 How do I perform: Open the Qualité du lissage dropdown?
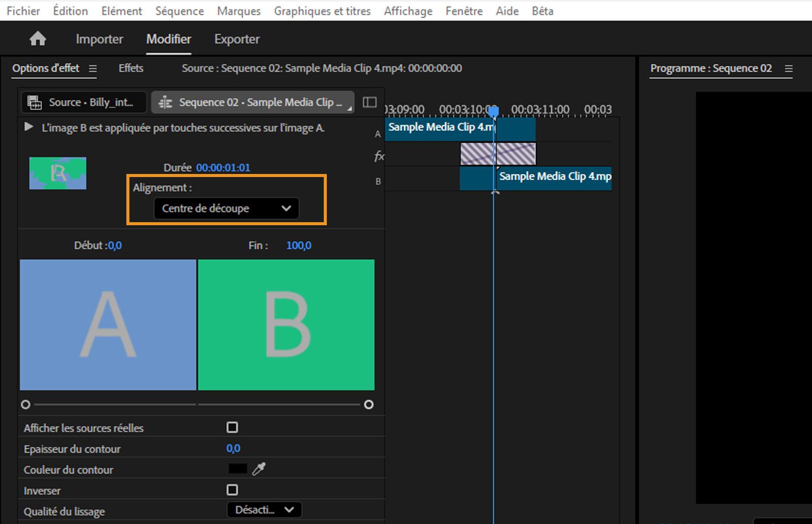(x=264, y=510)
